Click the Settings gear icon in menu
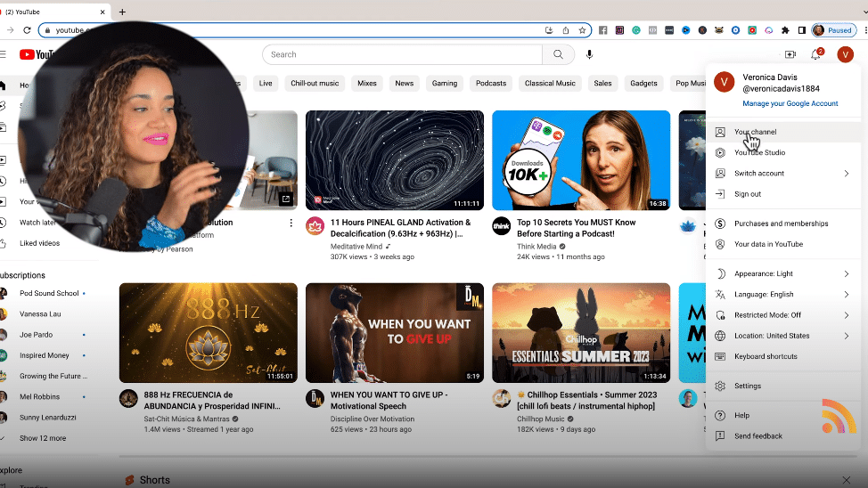This screenshot has height=488, width=868. (720, 386)
